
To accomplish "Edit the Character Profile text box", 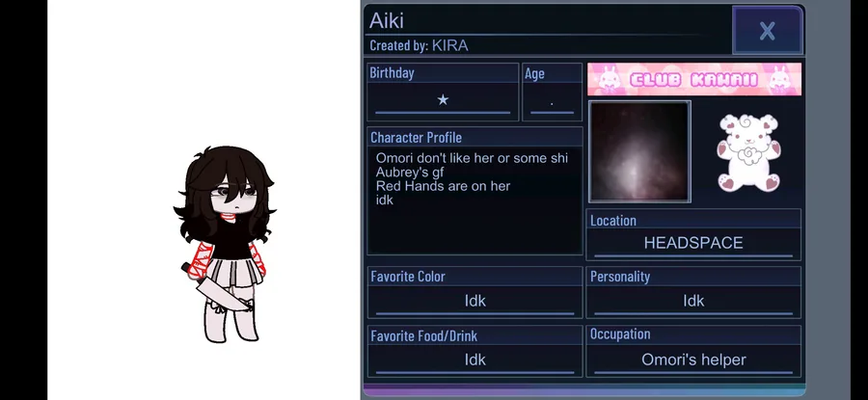I will [x=475, y=200].
